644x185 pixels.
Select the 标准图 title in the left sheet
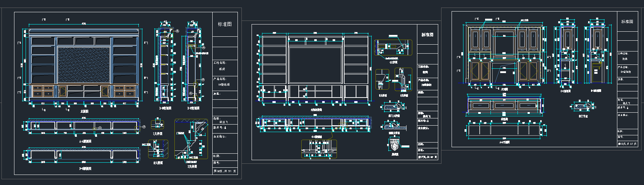(x=225, y=24)
